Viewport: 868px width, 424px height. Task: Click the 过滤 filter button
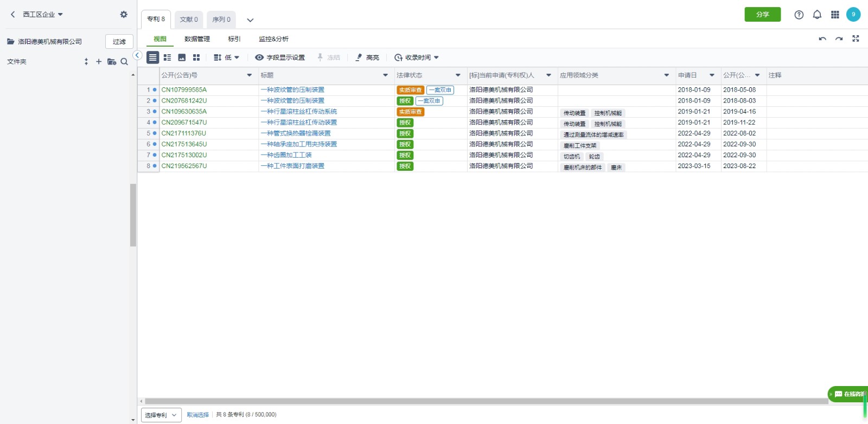(119, 42)
